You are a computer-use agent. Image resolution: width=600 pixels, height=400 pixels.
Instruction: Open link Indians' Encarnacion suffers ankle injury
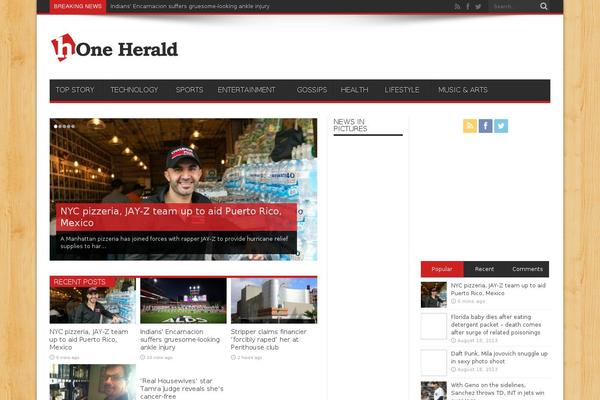tap(180, 340)
